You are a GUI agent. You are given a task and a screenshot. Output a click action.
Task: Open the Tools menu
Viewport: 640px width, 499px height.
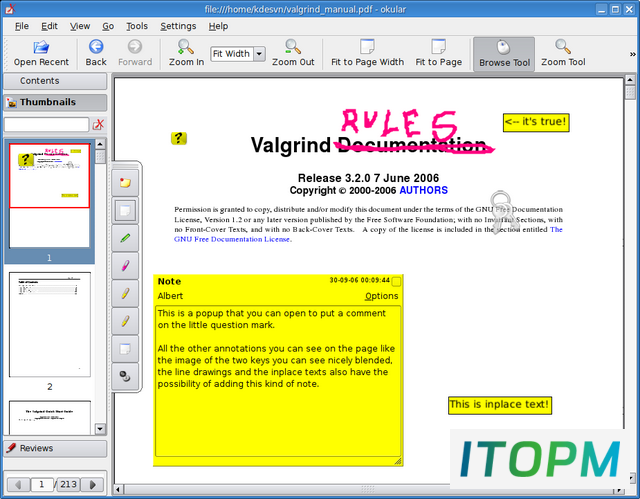(x=137, y=26)
